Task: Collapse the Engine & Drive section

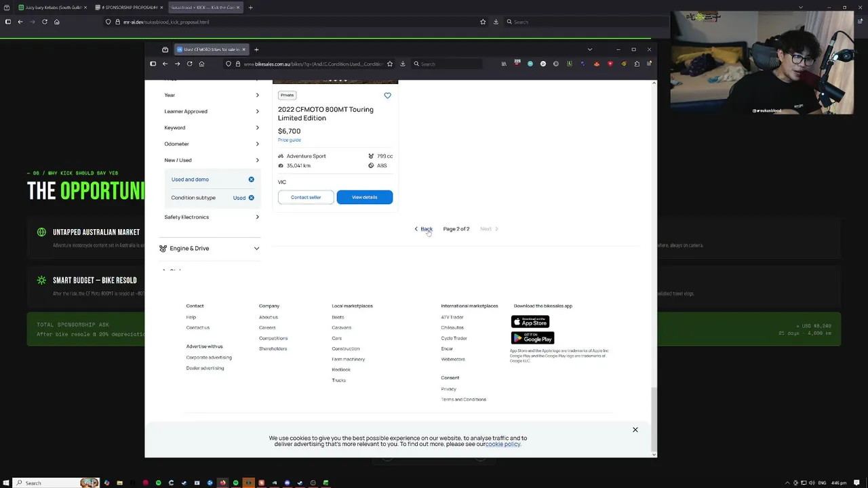Action: point(210,248)
